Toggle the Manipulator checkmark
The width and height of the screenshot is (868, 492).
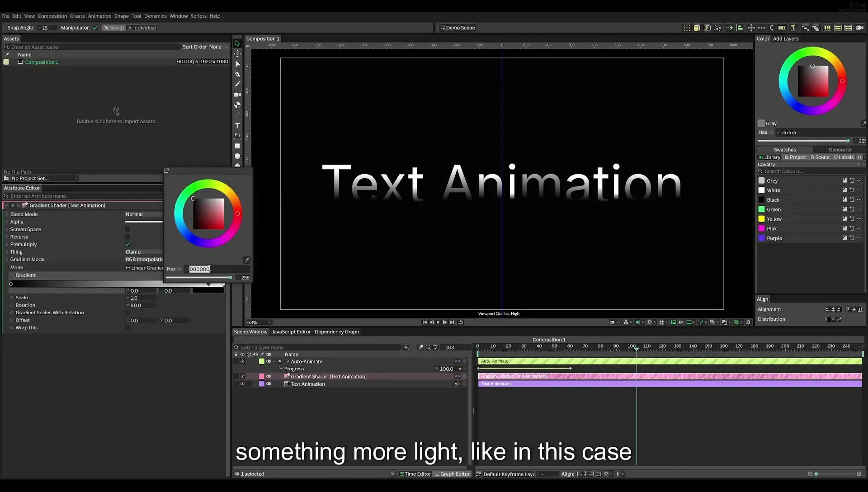[x=95, y=28]
